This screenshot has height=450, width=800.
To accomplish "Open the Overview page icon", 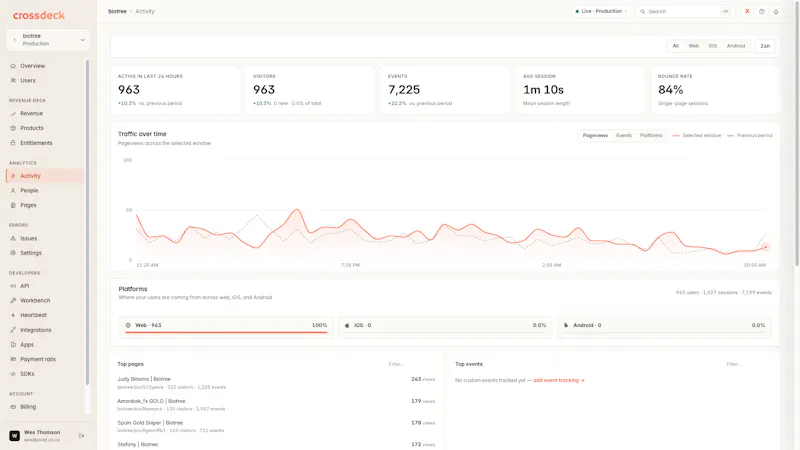I will click(13, 66).
